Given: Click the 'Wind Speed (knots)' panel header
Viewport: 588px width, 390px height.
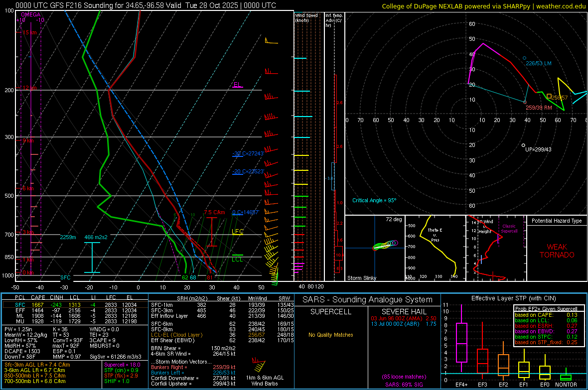Looking at the screenshot, I should 306,17.
